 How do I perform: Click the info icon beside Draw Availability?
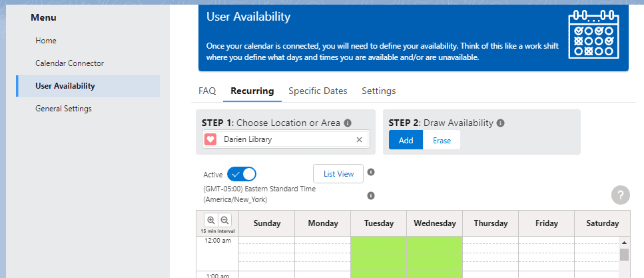[500, 123]
